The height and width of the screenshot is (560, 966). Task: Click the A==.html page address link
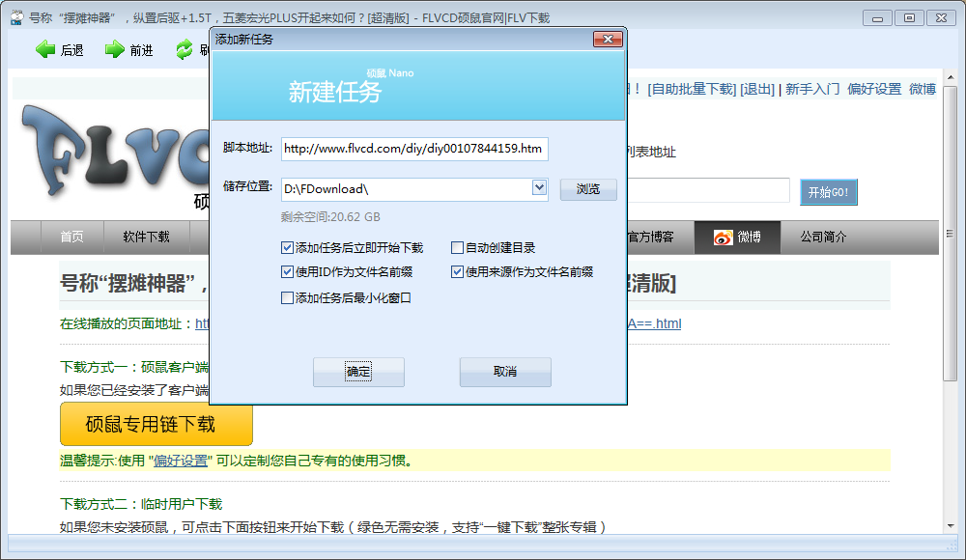pos(654,323)
